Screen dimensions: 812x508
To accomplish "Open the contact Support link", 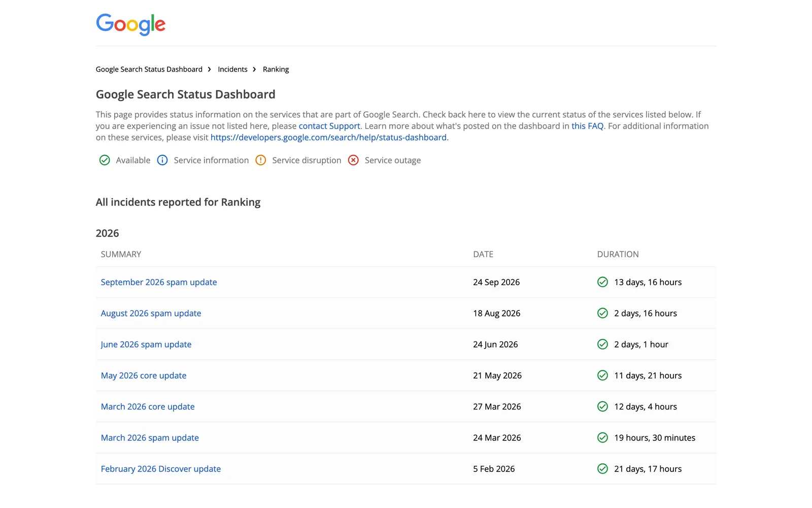I will click(329, 126).
